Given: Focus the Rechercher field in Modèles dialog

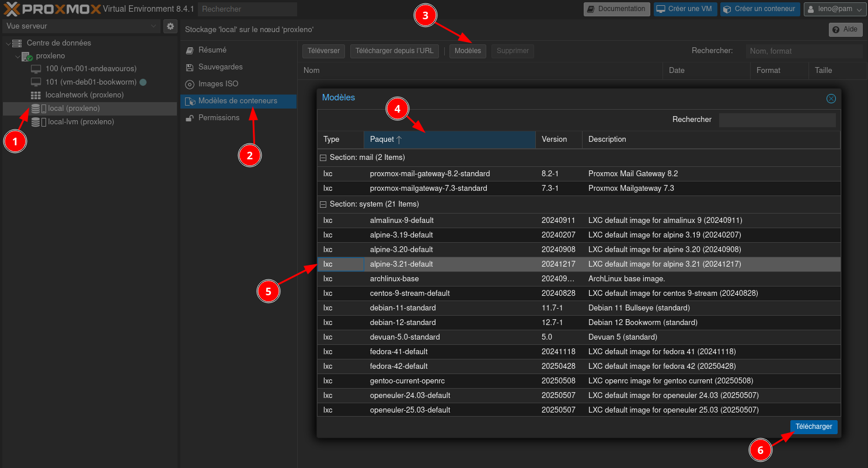Looking at the screenshot, I should (x=777, y=120).
